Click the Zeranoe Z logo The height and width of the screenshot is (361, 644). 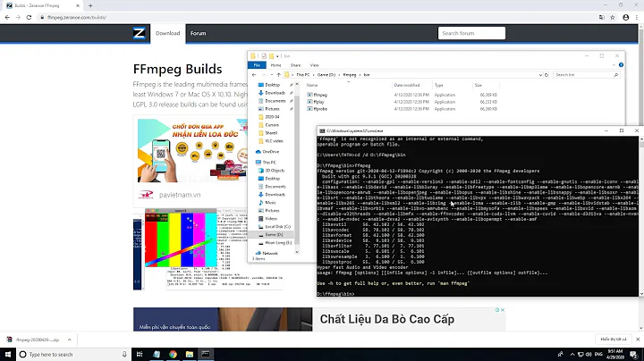point(140,33)
